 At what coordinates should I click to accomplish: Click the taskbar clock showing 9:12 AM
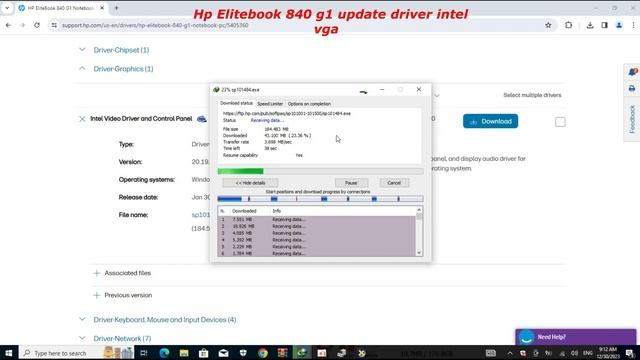pyautogui.click(x=608, y=353)
